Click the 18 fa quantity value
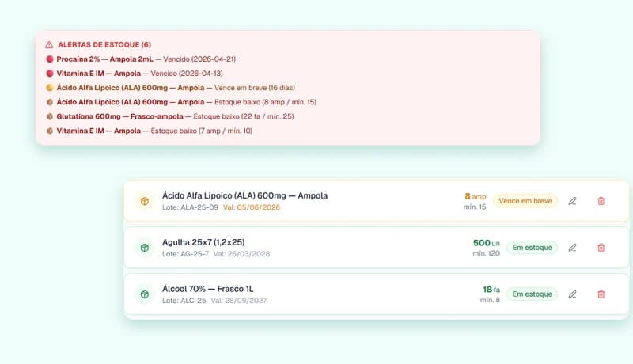 point(491,290)
